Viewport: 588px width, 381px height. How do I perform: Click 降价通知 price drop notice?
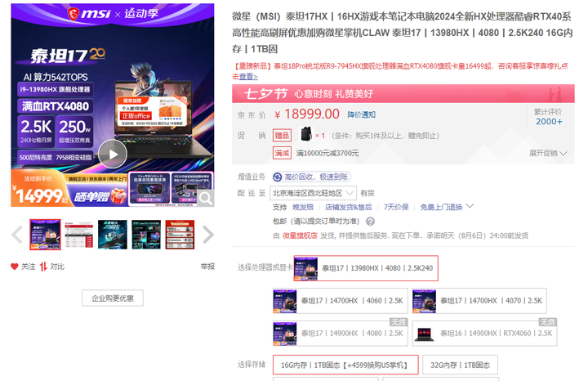[361, 114]
